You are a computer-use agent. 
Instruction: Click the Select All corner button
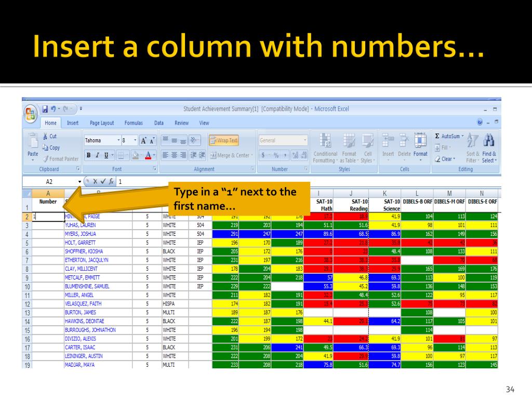click(x=27, y=193)
